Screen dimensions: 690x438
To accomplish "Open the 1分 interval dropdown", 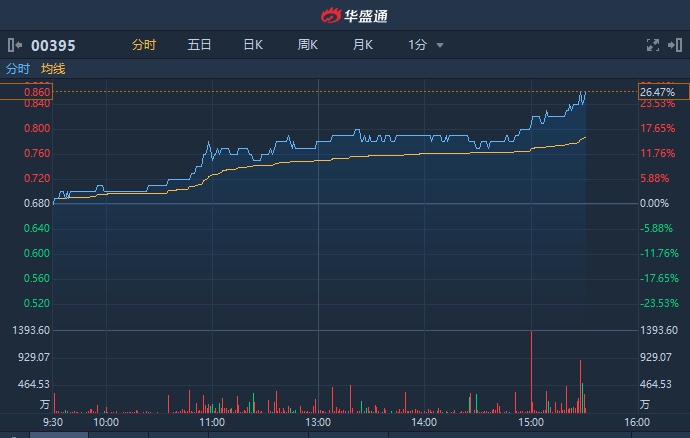I will [425, 45].
